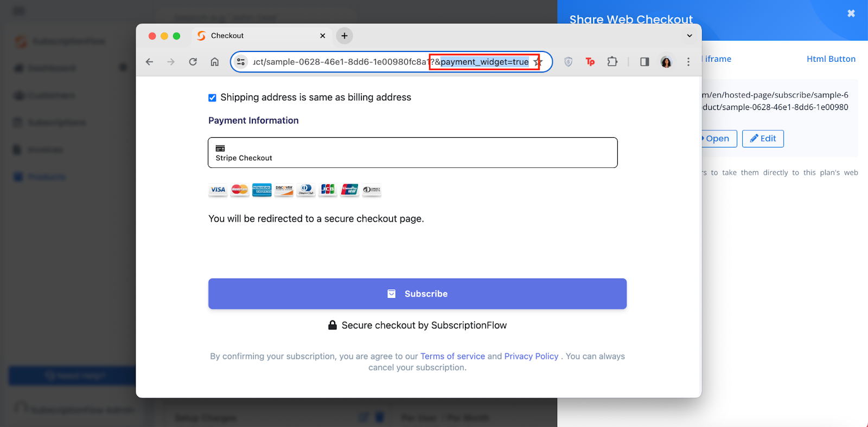Viewport: 868px width, 427px height.
Task: Click the Direct Debit card logo
Action: (372, 190)
